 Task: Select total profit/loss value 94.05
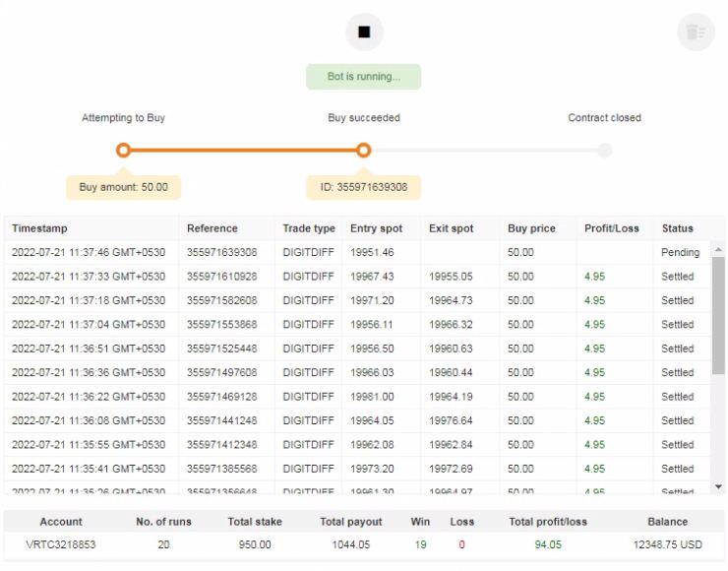point(548,544)
